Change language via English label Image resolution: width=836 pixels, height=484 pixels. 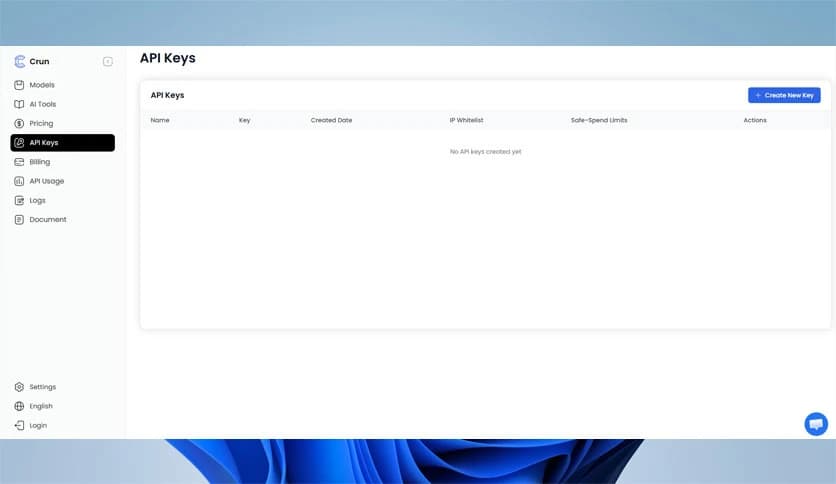pyautogui.click(x=41, y=406)
